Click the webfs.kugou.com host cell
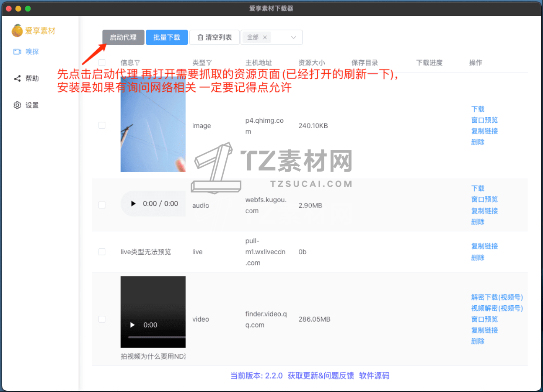 coord(266,205)
